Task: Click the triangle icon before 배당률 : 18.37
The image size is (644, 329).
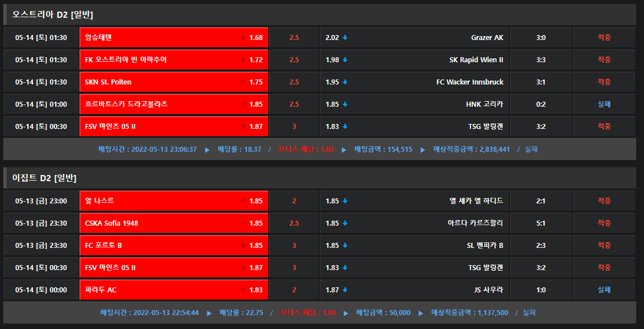Action: click(x=207, y=149)
